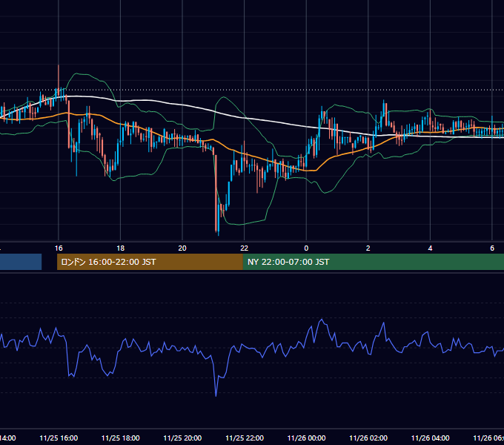Click the 11/25 18:00 date label
This screenshot has width=504, height=445.
[x=121, y=438]
